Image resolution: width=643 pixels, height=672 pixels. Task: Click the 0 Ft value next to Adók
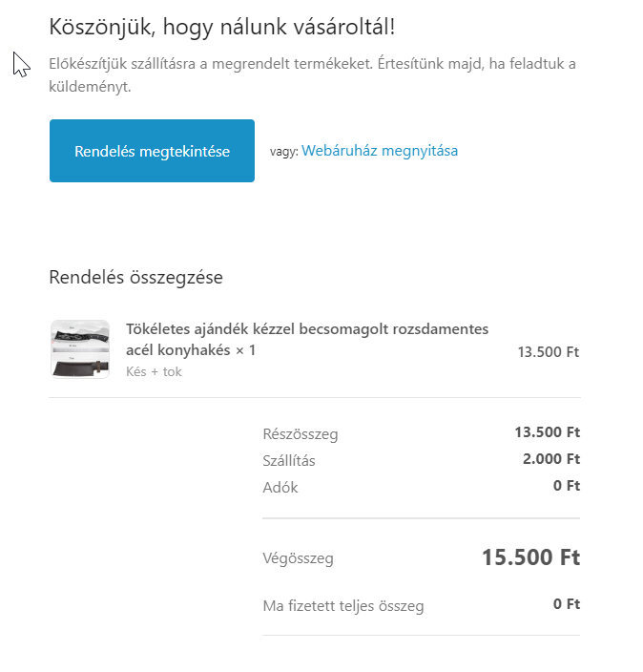(x=567, y=486)
